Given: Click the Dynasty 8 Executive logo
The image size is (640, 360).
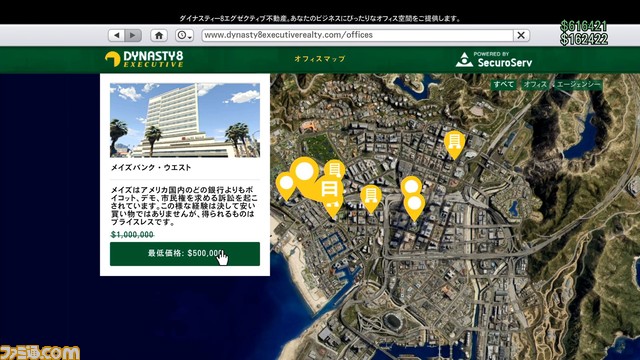Looking at the screenshot, I should click(144, 59).
